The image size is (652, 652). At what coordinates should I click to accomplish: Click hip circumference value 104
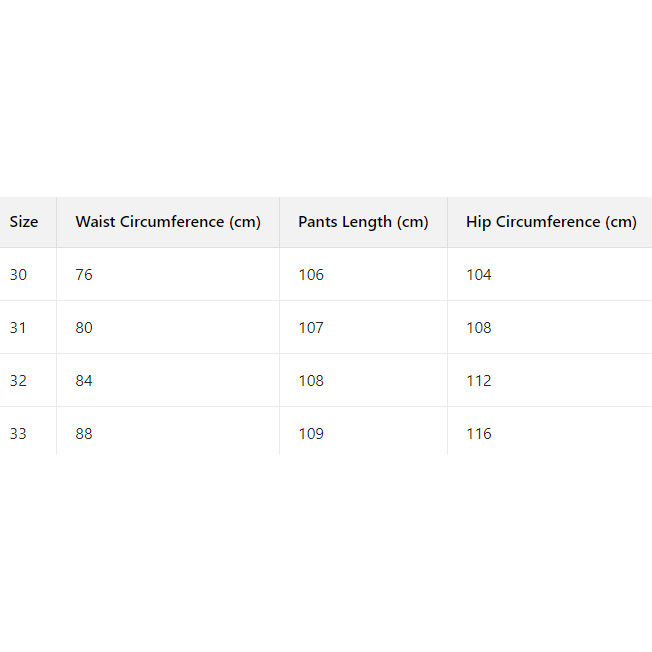pos(479,275)
